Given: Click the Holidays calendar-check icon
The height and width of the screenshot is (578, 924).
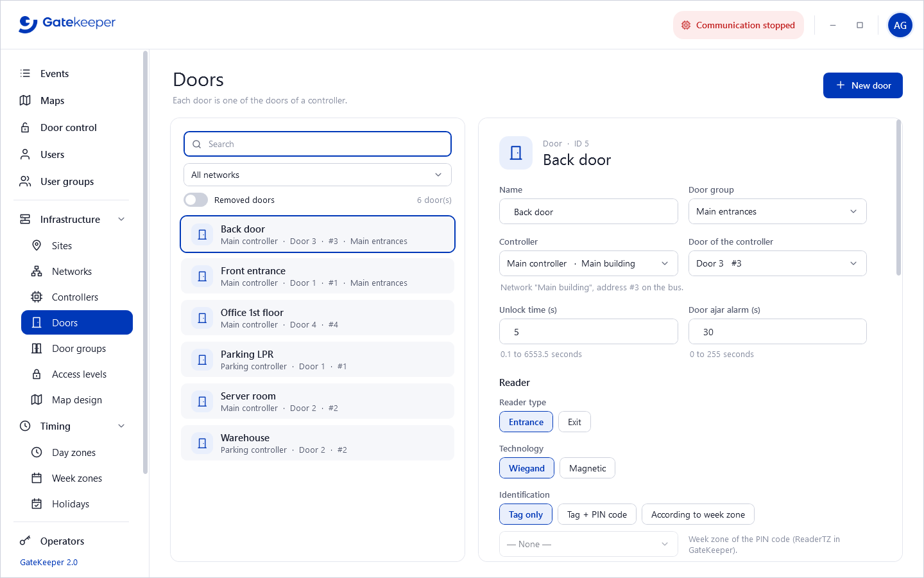Looking at the screenshot, I should (x=37, y=504).
